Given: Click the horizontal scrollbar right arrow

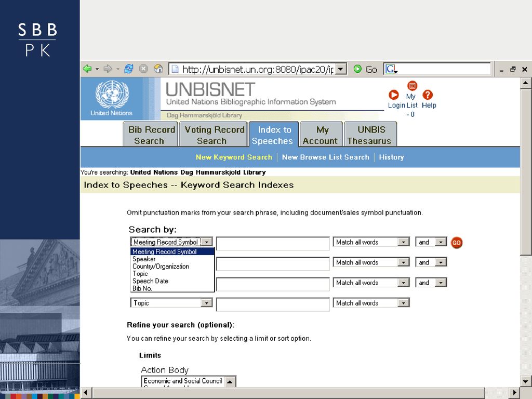Looking at the screenshot, I should pyautogui.click(x=515, y=393).
